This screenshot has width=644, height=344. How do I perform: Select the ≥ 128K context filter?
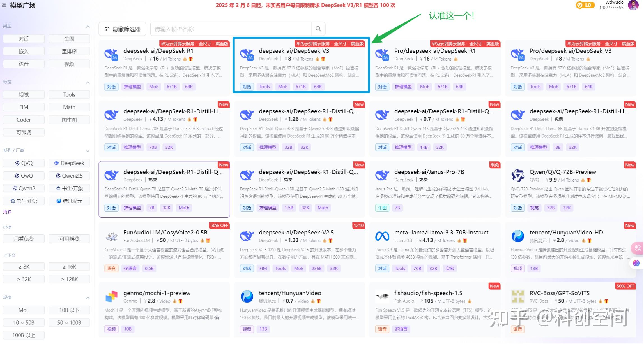pos(69,279)
